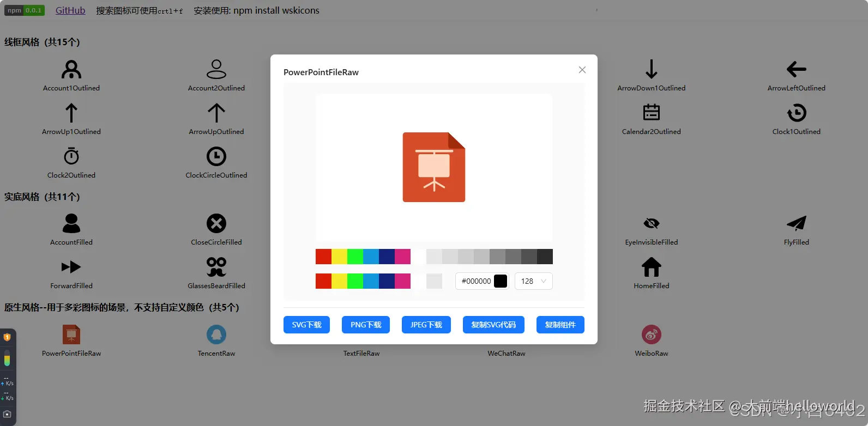
Task: Pick navy in the upper swatch row
Action: coord(387,257)
